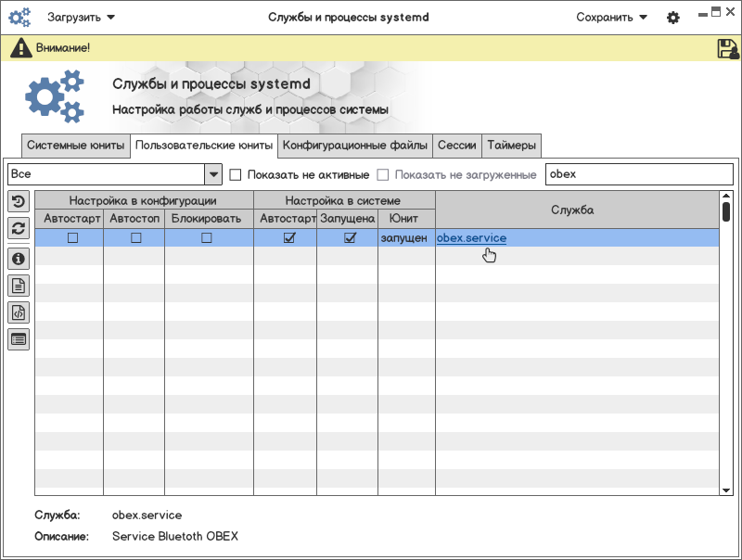Click the floppy disk save icon
Viewport: 742px width, 560px height.
click(727, 49)
